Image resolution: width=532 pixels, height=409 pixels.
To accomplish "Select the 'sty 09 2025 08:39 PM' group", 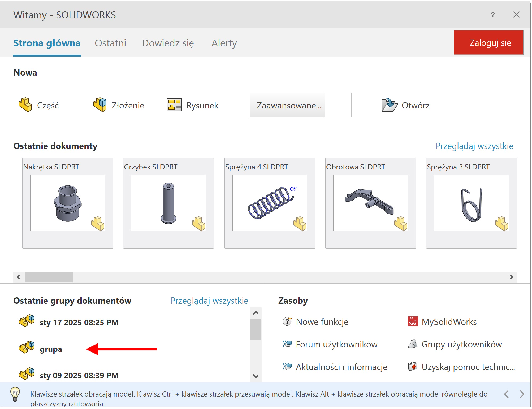I will click(x=79, y=376).
